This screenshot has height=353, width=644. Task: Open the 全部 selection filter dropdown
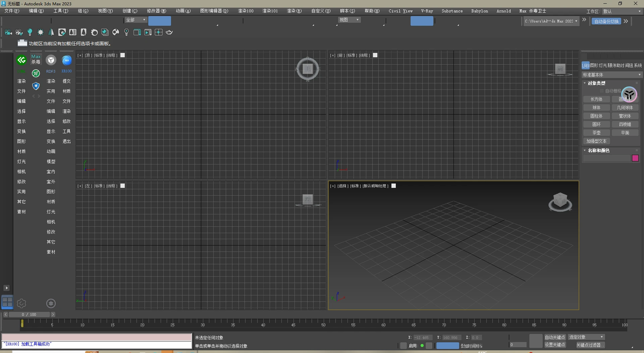[136, 20]
